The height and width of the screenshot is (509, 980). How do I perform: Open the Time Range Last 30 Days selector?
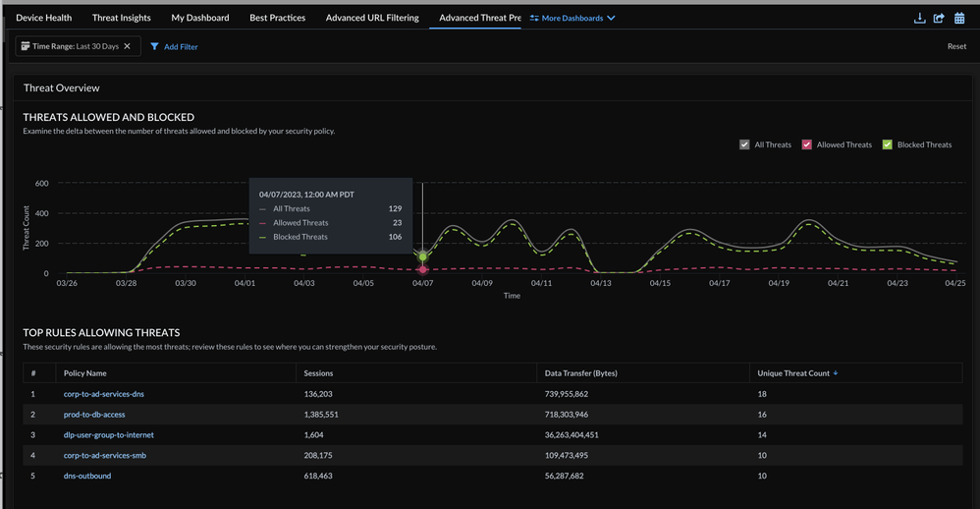coord(76,46)
